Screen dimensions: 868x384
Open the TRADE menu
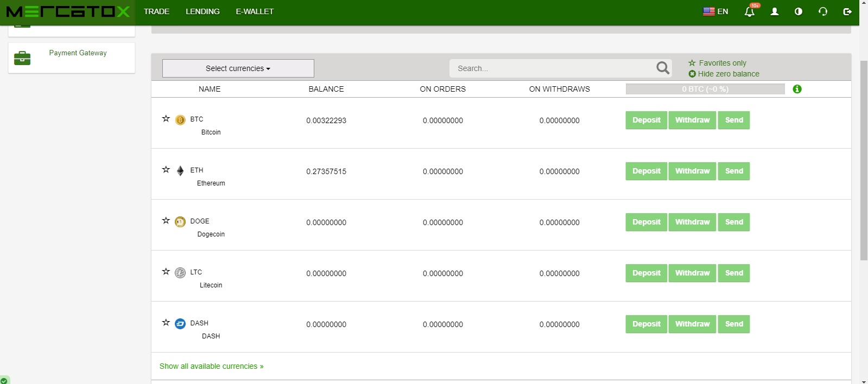coord(156,11)
